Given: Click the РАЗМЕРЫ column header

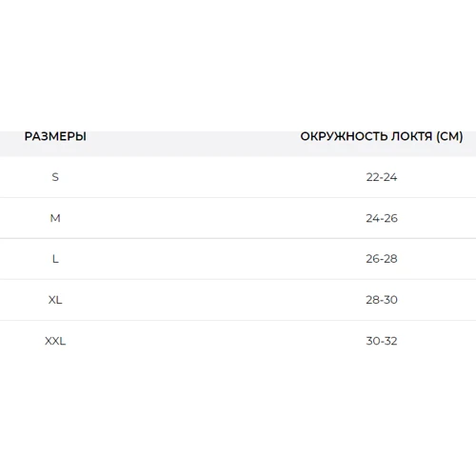Looking at the screenshot, I should 55,136.
